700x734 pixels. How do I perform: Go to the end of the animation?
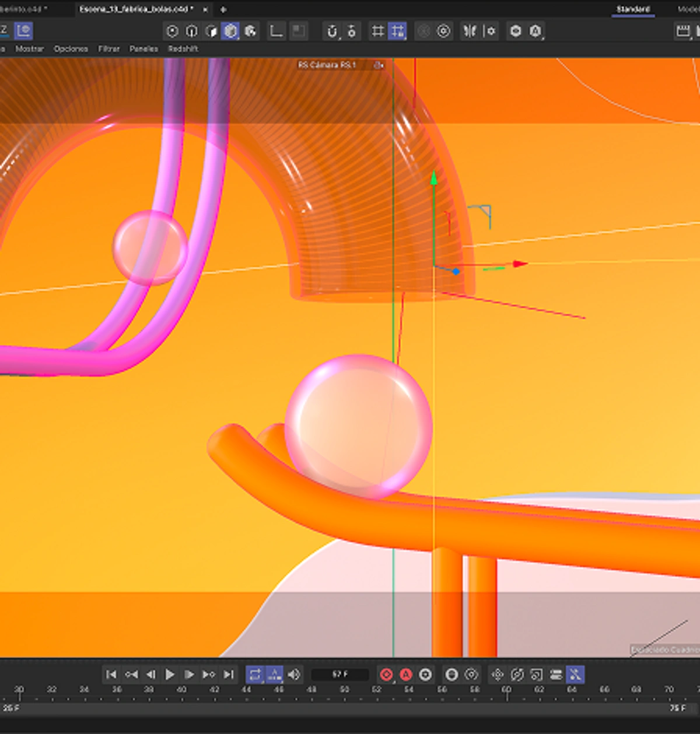229,675
